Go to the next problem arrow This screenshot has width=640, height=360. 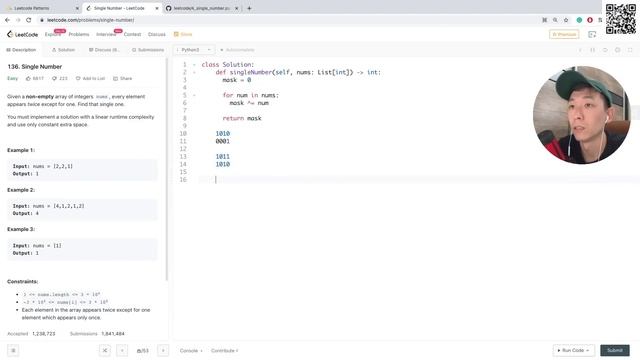[x=163, y=350]
